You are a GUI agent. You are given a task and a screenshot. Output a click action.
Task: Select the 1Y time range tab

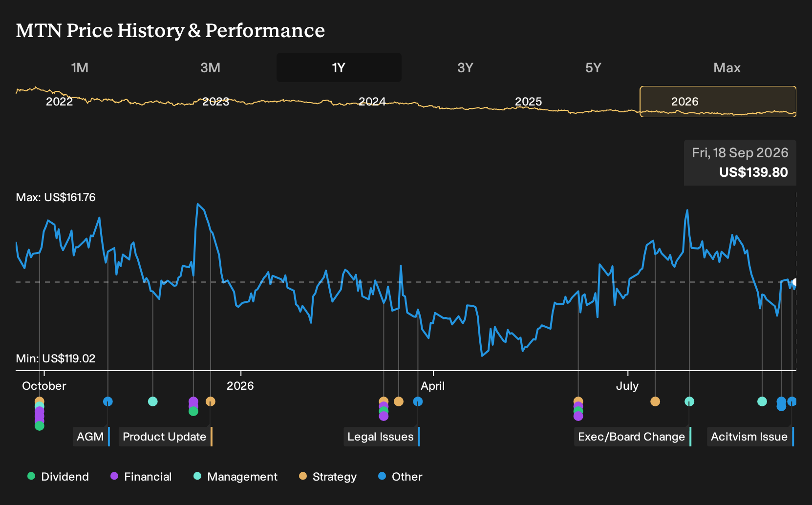339,67
